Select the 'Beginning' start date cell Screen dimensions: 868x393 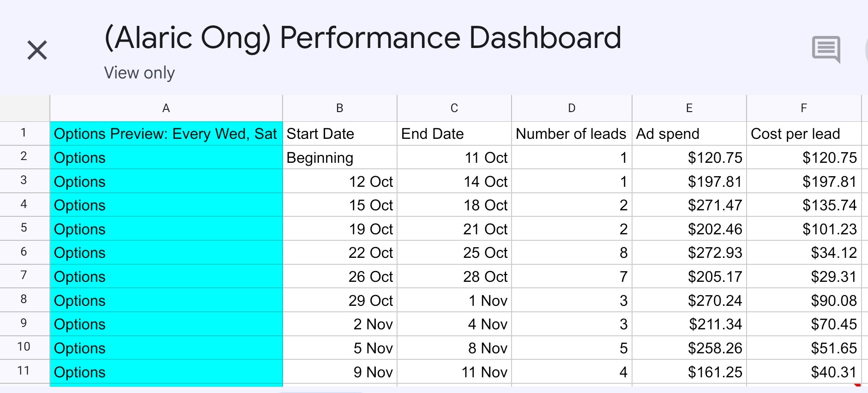coord(340,158)
